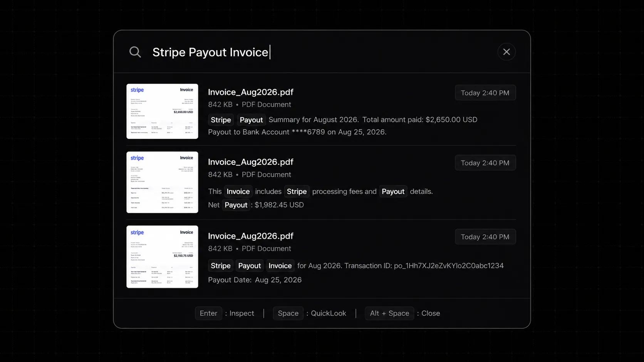Click Today 2:40 PM badge on first result
This screenshot has width=644, height=362.
(x=485, y=93)
